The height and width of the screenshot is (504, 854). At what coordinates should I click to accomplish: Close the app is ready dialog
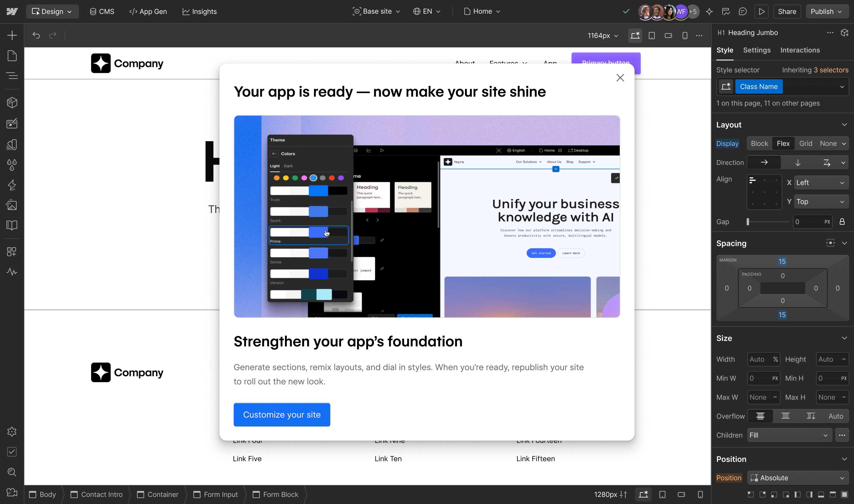(620, 78)
